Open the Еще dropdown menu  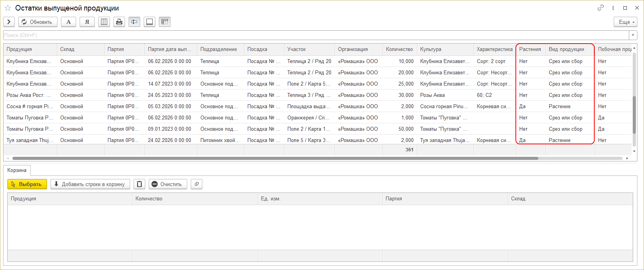[x=626, y=22]
